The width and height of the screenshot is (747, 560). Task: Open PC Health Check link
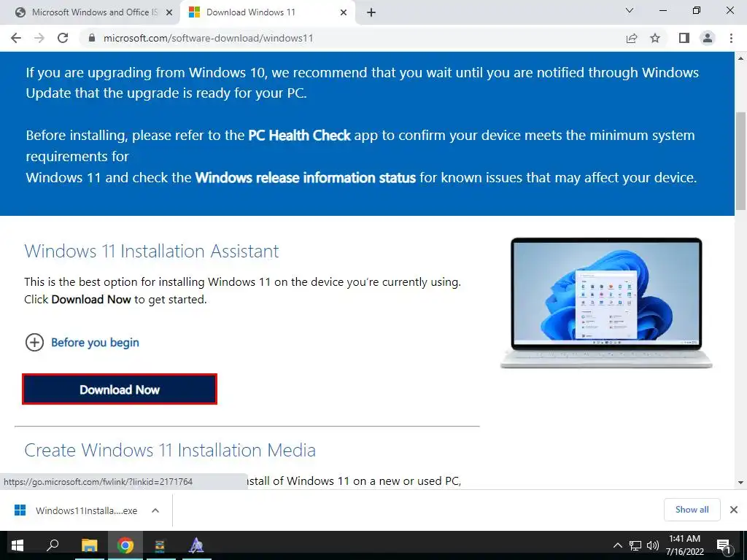tap(300, 135)
